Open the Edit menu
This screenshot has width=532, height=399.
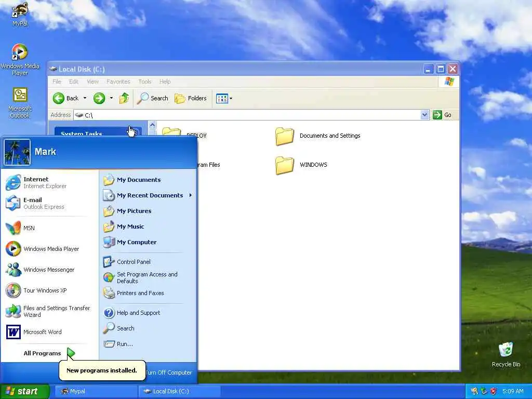pyautogui.click(x=73, y=82)
